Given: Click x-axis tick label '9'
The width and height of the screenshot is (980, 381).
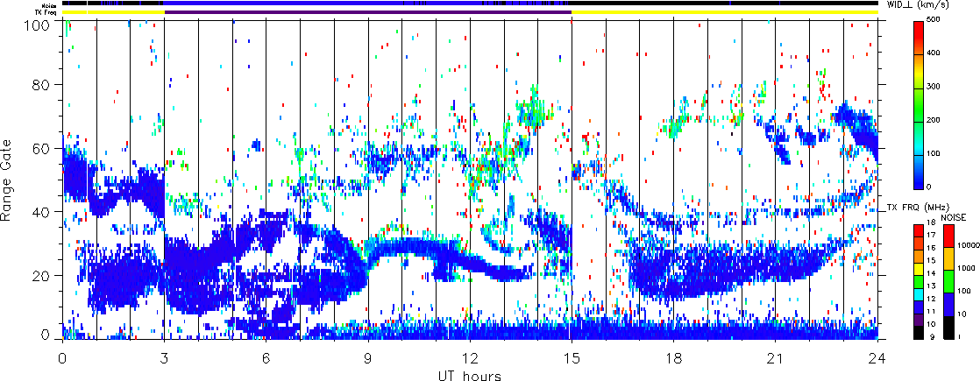Looking at the screenshot, I should [x=368, y=358].
